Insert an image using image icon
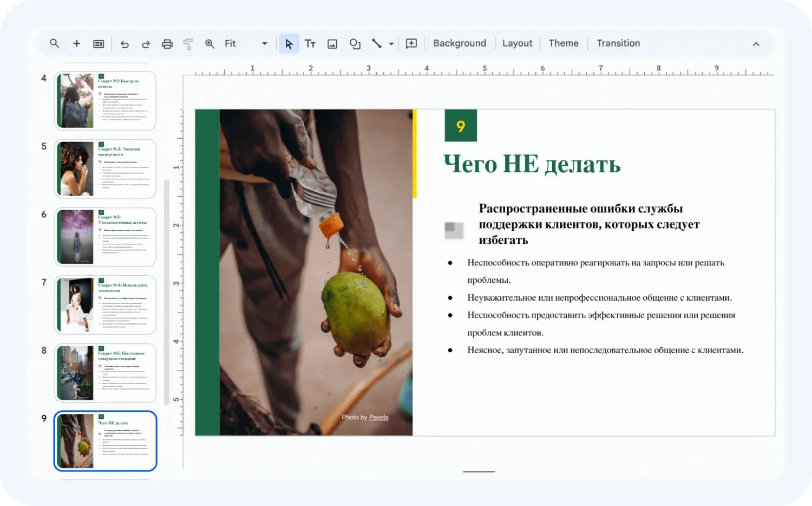Screen dimensions: 812x506 (332, 44)
